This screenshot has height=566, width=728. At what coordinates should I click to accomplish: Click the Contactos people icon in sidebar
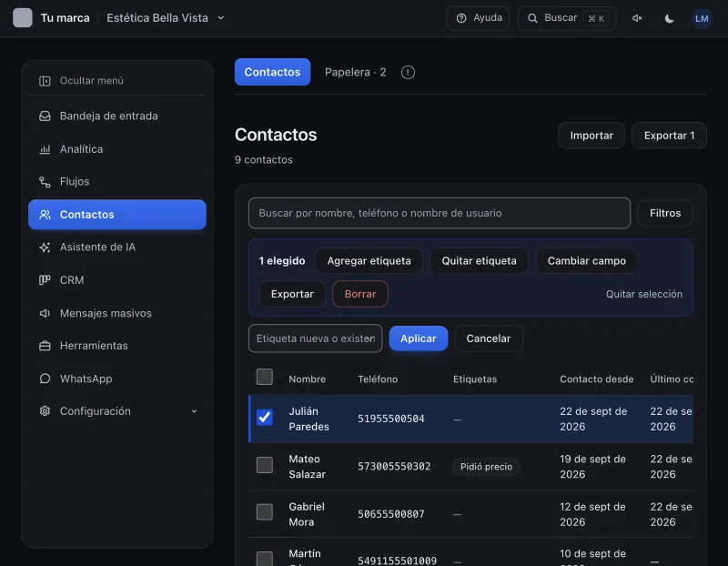[x=45, y=215]
